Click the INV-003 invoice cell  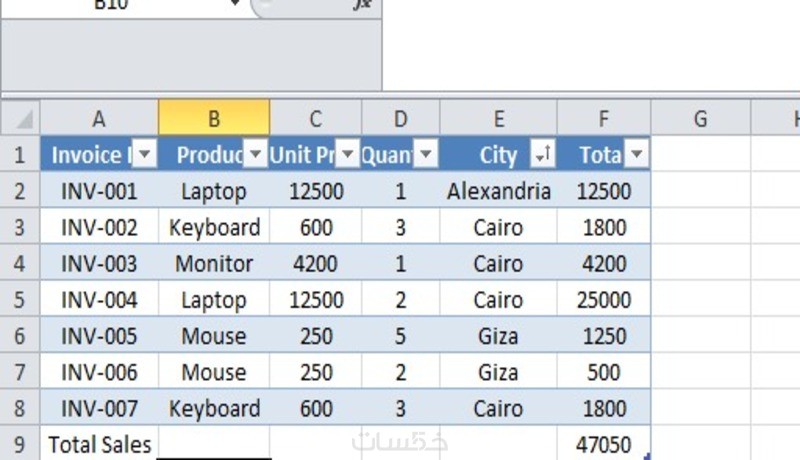(99, 264)
